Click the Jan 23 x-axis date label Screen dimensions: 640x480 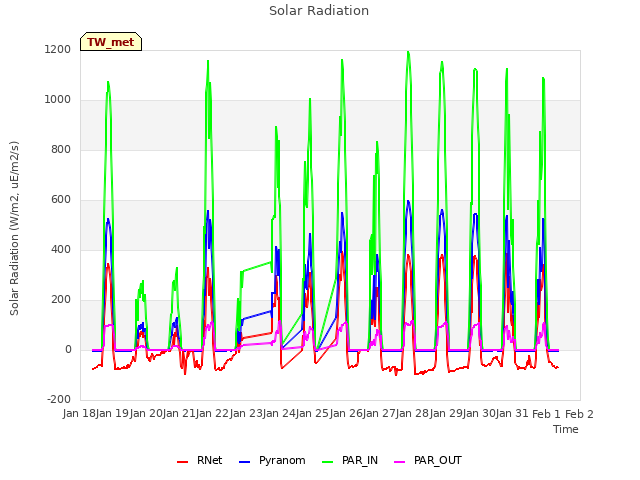pos(246,414)
